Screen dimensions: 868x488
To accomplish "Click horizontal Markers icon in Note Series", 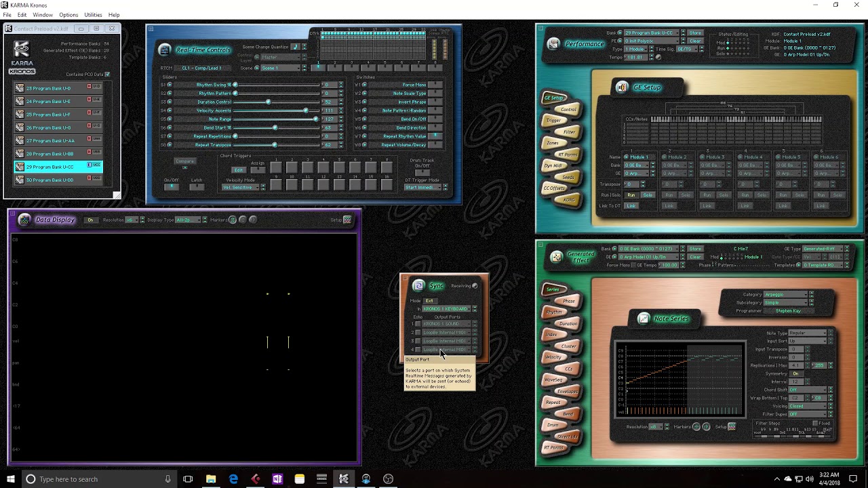I will (696, 427).
